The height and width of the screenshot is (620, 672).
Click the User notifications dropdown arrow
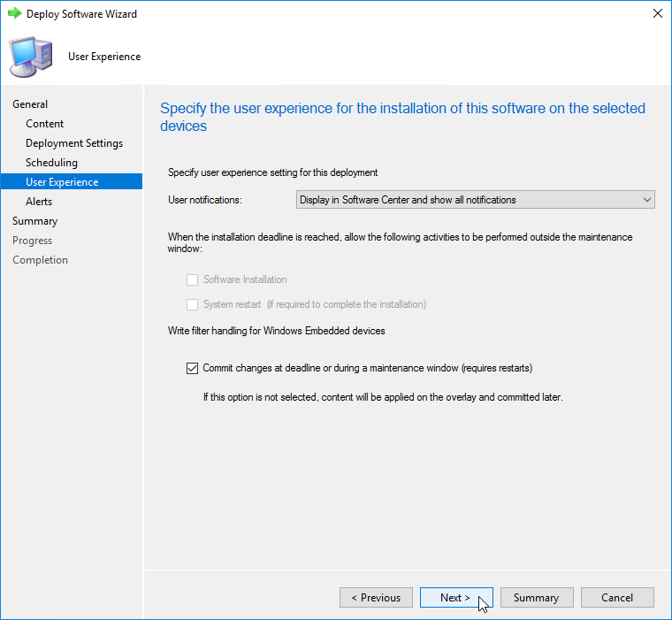646,200
